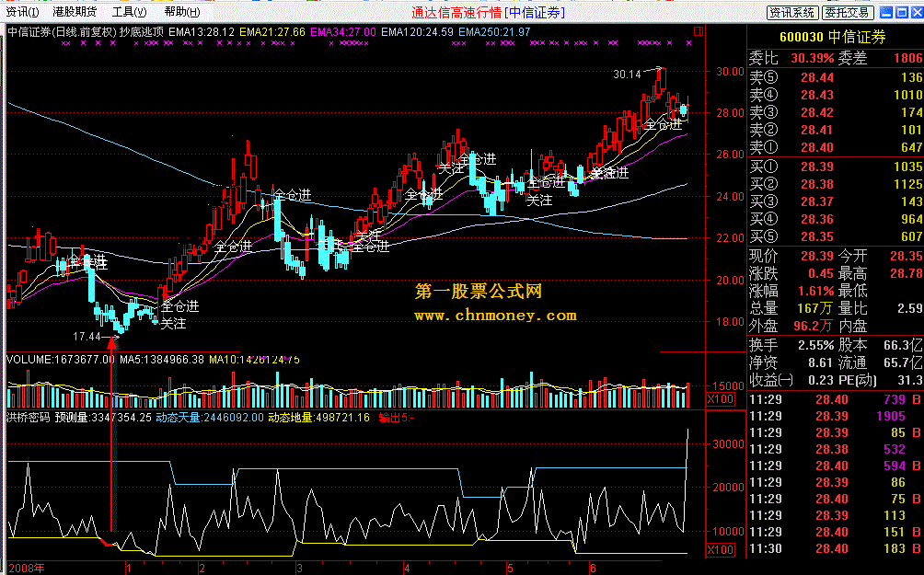Select the 卖④ 28.43 ask row

835,95
